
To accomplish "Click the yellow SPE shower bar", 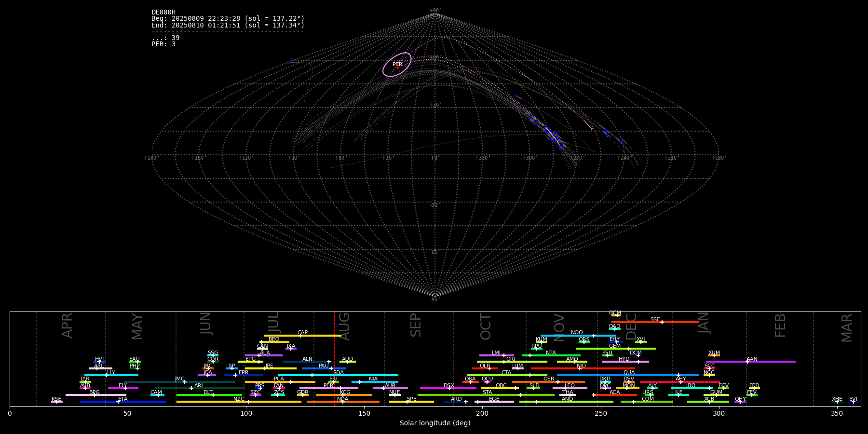I will pos(411,402).
